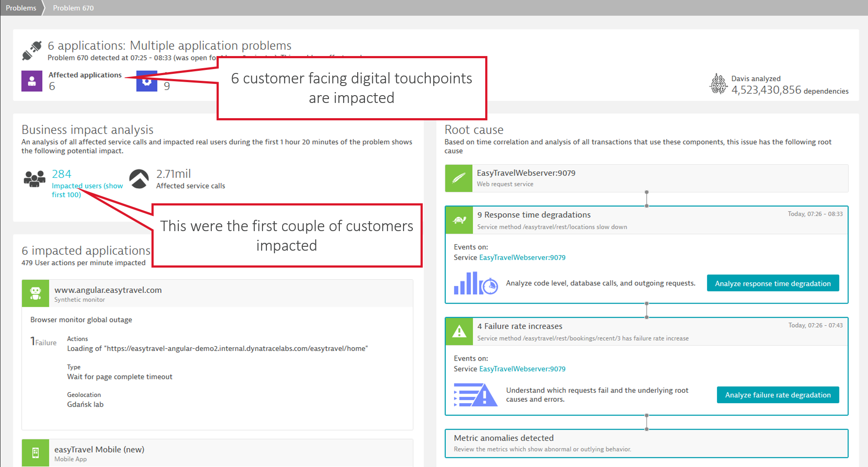Open the EasyTravelWebserver:9079 service link

click(x=522, y=257)
